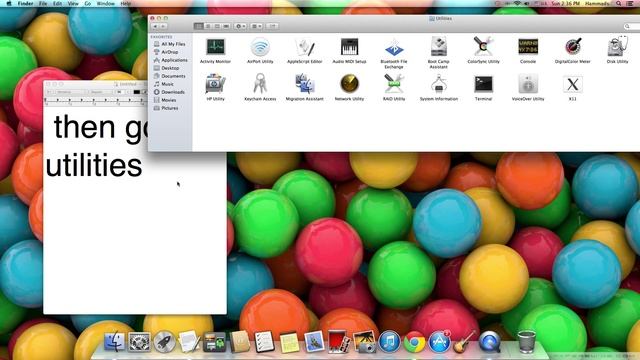640x360 pixels.
Task: Open Reminders from the Dock
Action: click(x=264, y=342)
